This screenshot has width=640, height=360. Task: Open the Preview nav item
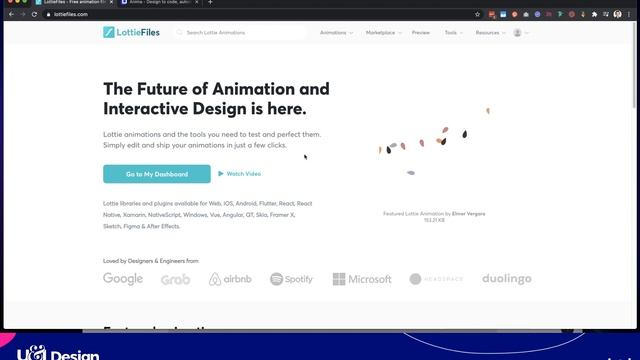point(421,33)
